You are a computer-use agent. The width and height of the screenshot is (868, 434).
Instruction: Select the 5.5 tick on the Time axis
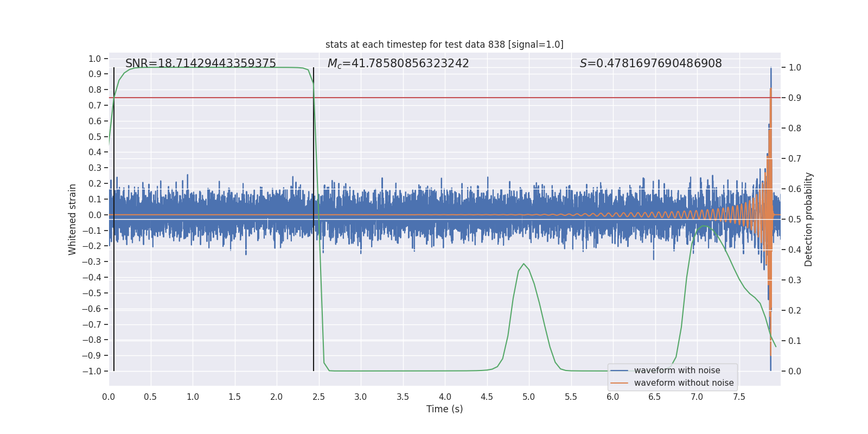point(571,397)
